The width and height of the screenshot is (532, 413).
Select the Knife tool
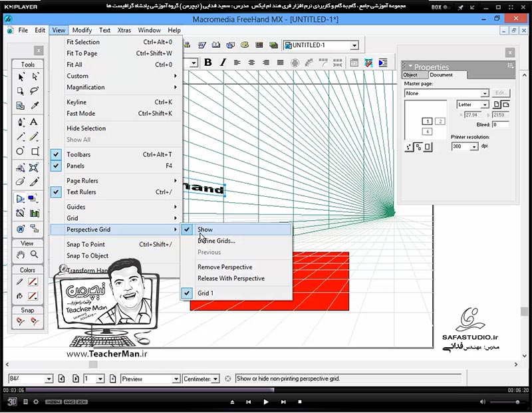34,182
